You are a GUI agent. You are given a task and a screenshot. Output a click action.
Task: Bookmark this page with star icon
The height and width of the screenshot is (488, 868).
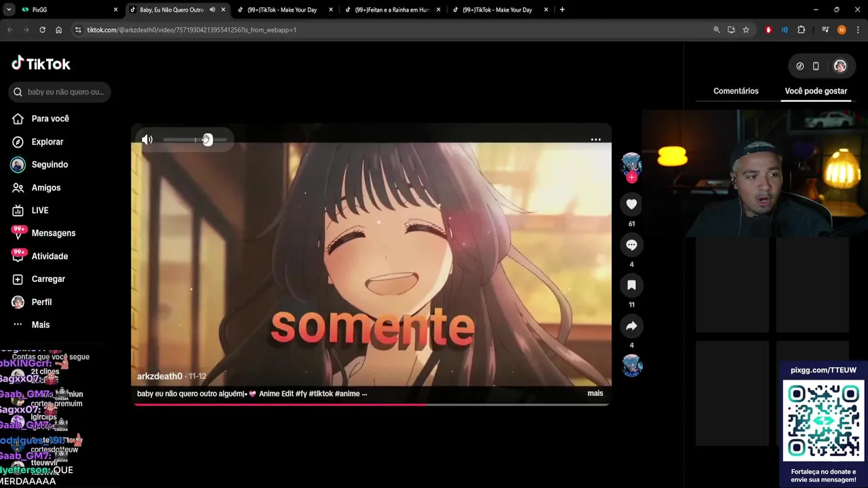746,30
